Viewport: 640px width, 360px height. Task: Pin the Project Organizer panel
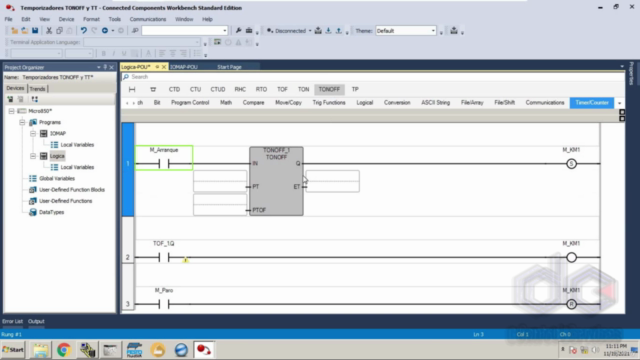tap(105, 67)
